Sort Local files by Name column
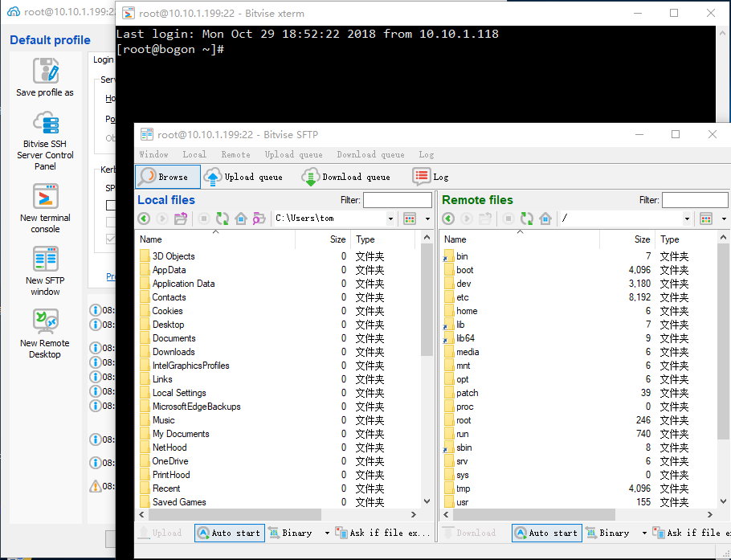731x560 pixels. [x=216, y=239]
